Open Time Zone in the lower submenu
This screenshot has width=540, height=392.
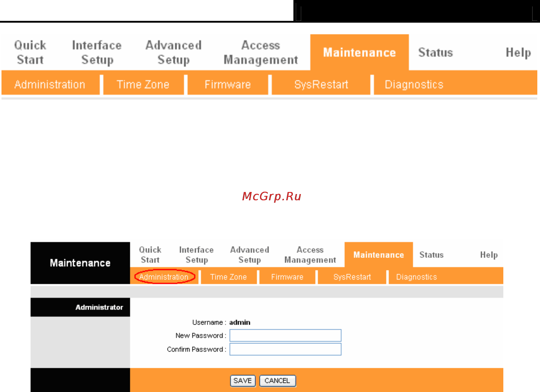point(228,277)
